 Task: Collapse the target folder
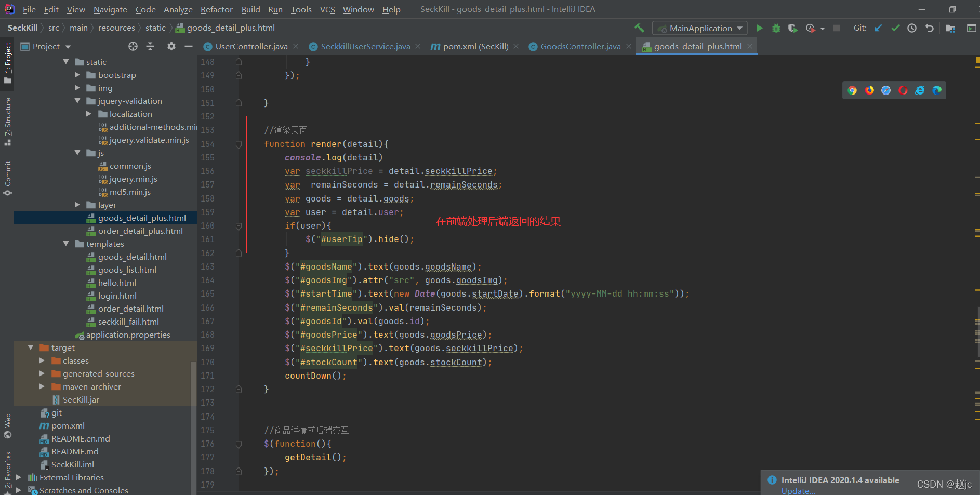(31, 347)
